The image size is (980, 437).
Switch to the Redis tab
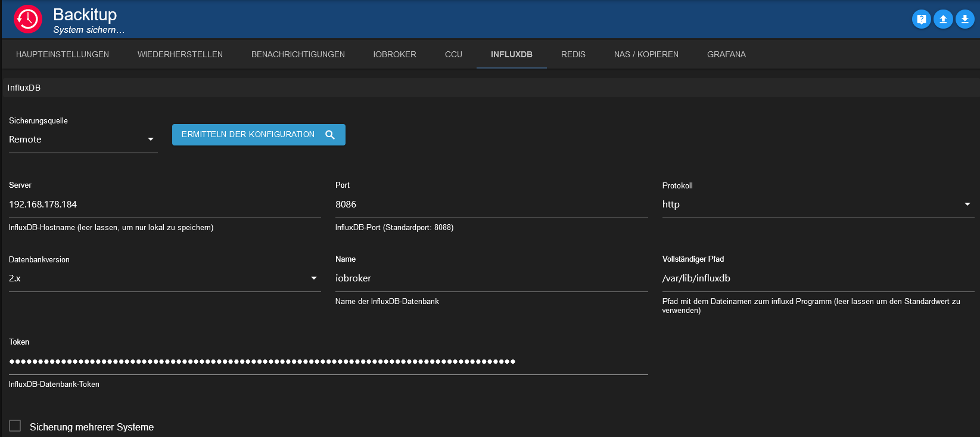(573, 54)
